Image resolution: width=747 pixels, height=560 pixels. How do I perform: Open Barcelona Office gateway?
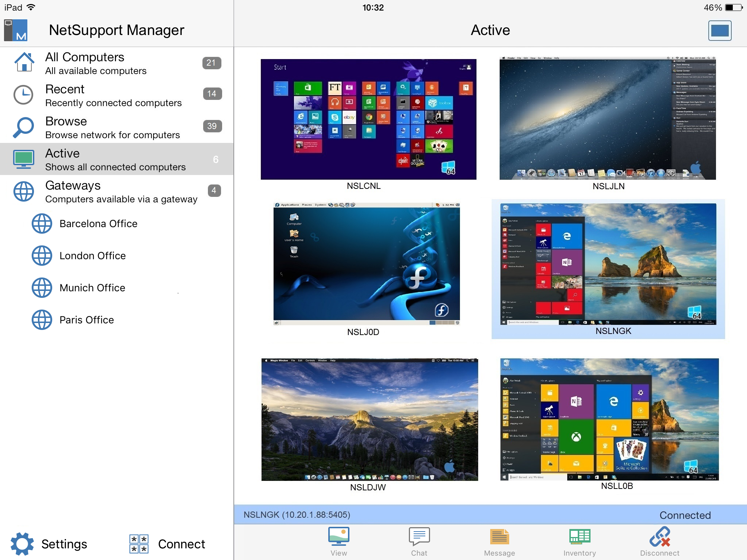(x=98, y=223)
